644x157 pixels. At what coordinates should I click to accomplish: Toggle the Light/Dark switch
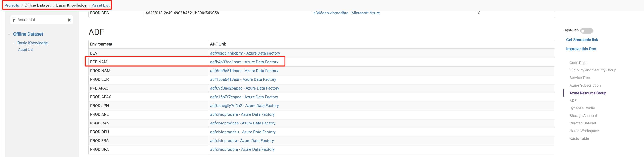coord(586,31)
